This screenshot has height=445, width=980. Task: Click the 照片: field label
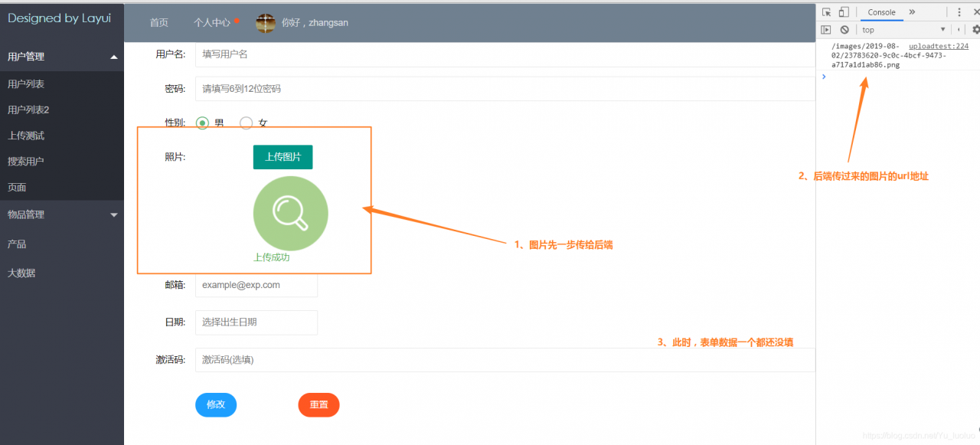click(175, 158)
